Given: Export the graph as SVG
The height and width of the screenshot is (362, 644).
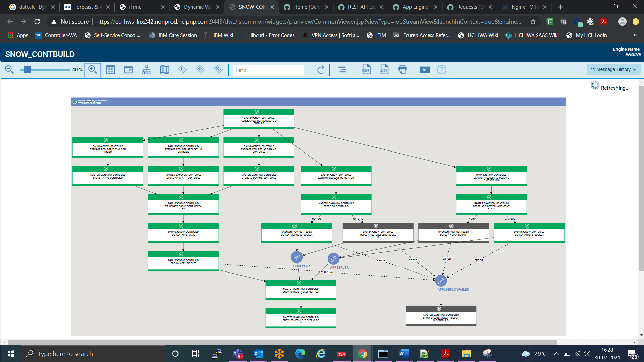Looking at the screenshot, I should tap(366, 70).
